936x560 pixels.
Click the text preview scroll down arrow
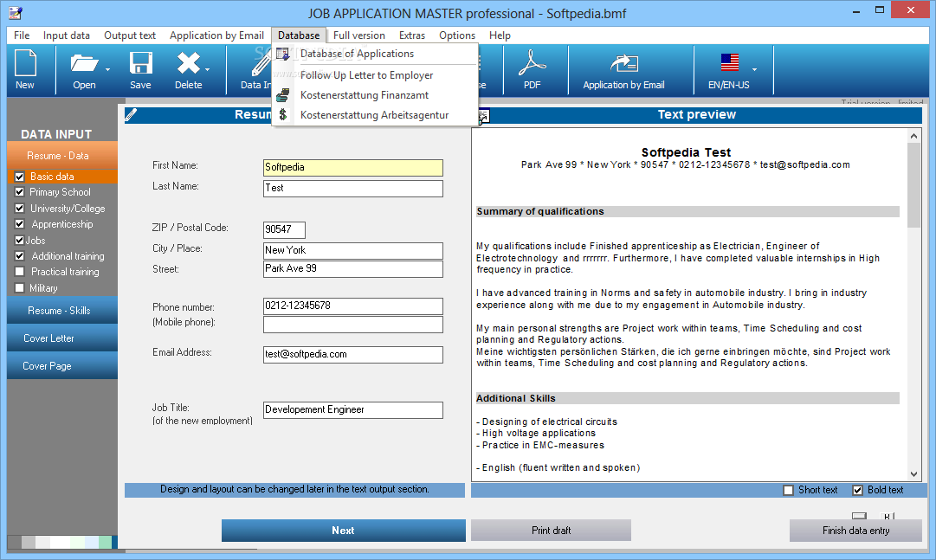click(x=913, y=474)
